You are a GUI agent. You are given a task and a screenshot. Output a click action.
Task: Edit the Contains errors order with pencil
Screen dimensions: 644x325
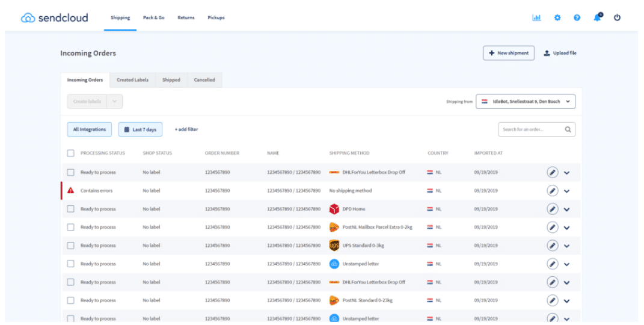[x=553, y=191]
